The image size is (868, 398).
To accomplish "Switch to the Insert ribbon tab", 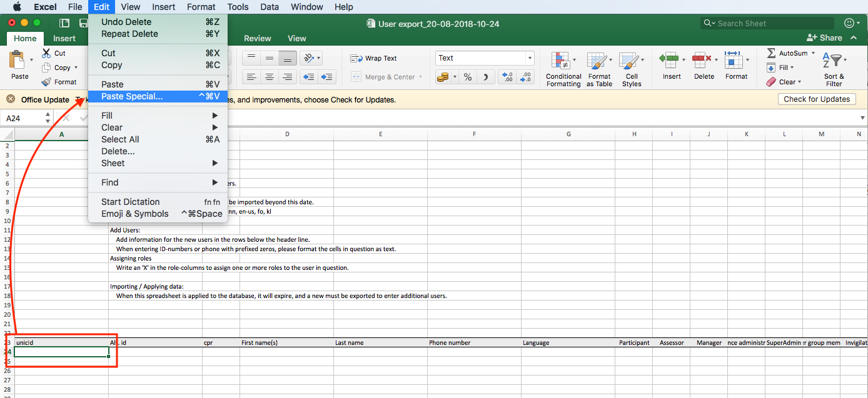I will 64,38.
